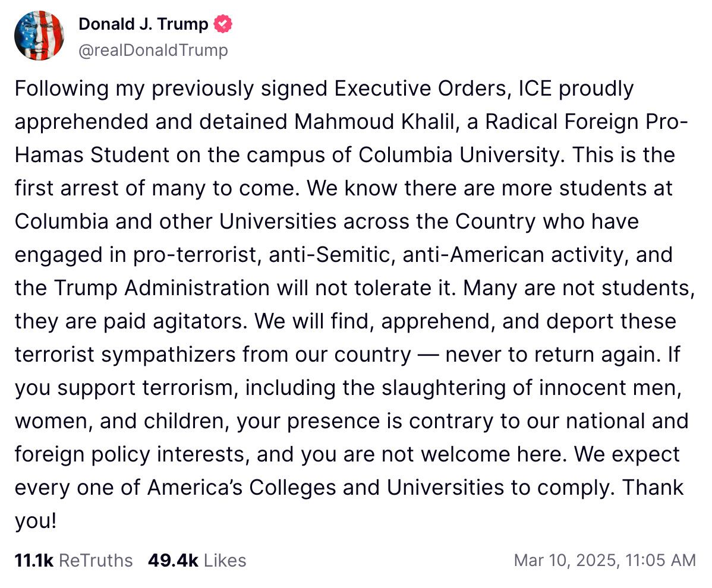Click the first line of the post text

324,88
